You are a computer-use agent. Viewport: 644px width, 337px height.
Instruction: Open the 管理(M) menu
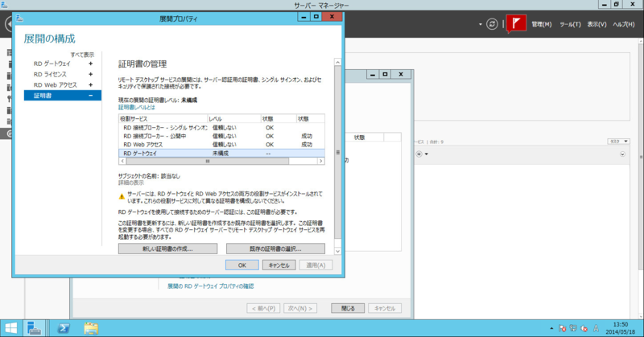pos(541,24)
